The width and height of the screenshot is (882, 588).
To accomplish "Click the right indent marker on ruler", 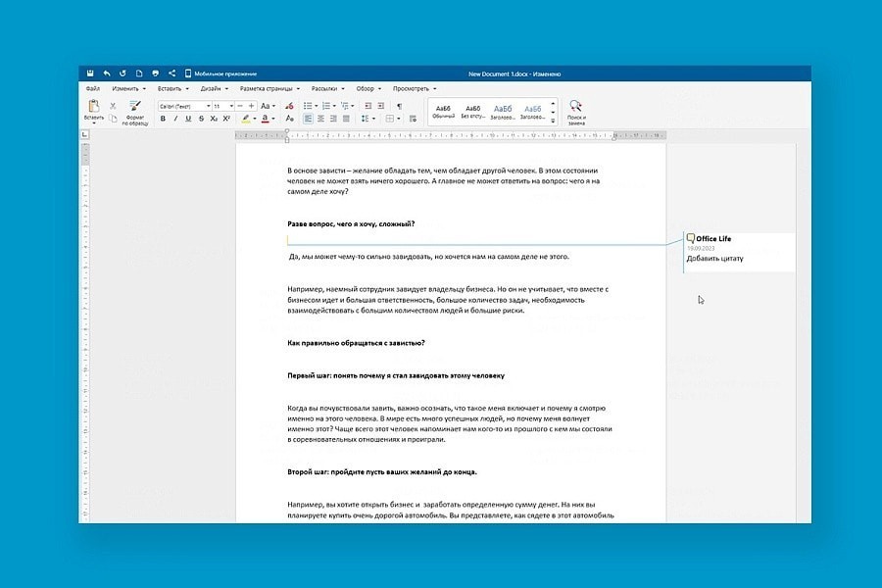I will (614, 137).
